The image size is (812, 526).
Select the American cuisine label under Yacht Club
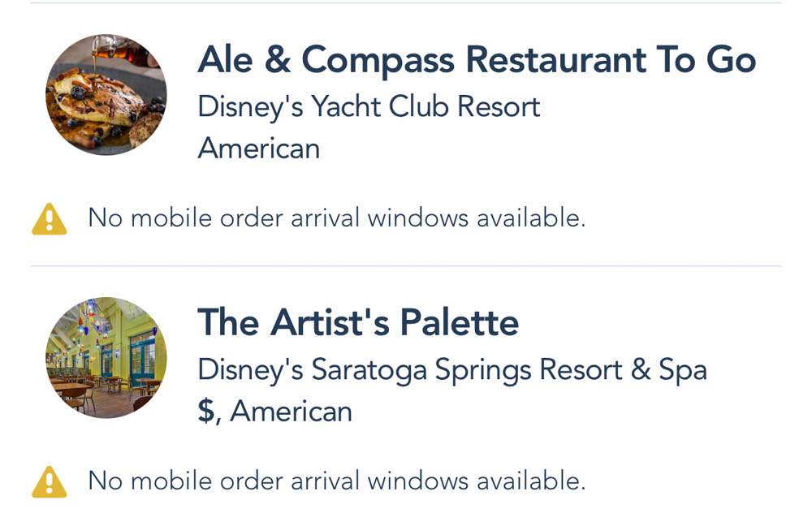pyautogui.click(x=258, y=148)
